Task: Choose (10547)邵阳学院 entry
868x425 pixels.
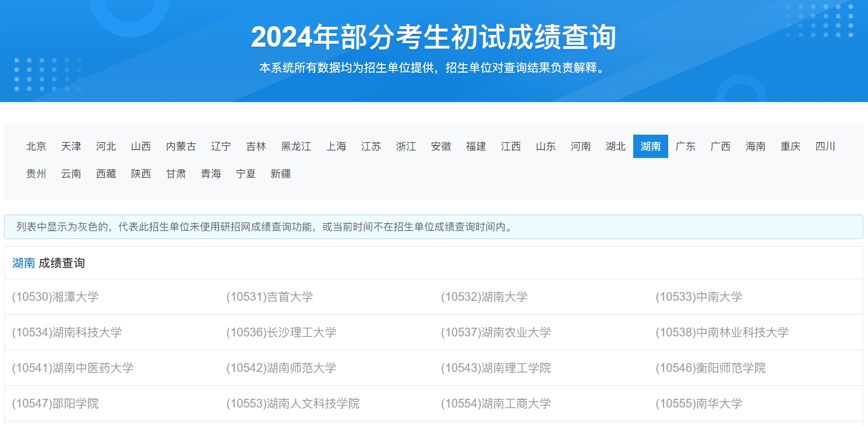Action: pyautogui.click(x=55, y=403)
